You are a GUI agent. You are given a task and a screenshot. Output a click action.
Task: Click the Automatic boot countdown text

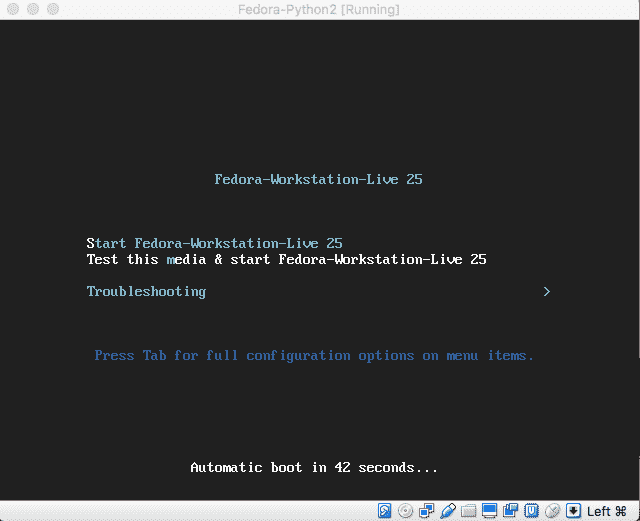point(314,468)
